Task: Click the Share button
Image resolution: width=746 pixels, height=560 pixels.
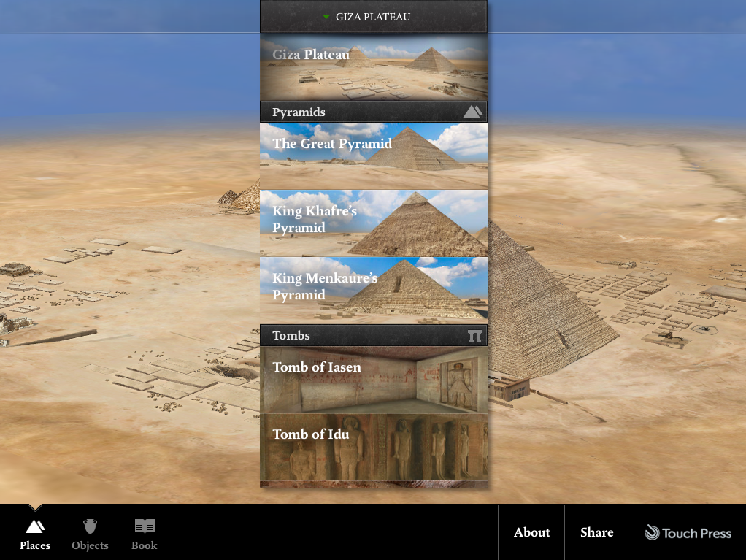Action: 596,532
